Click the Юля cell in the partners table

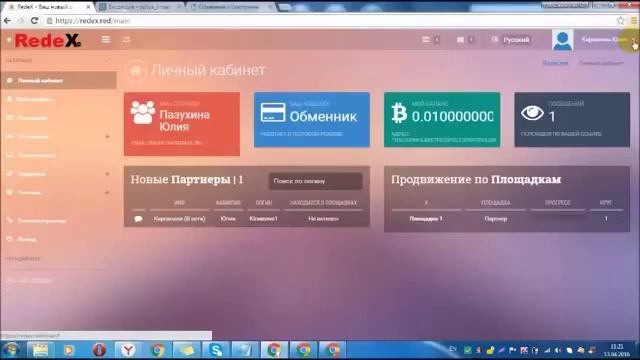228,219
